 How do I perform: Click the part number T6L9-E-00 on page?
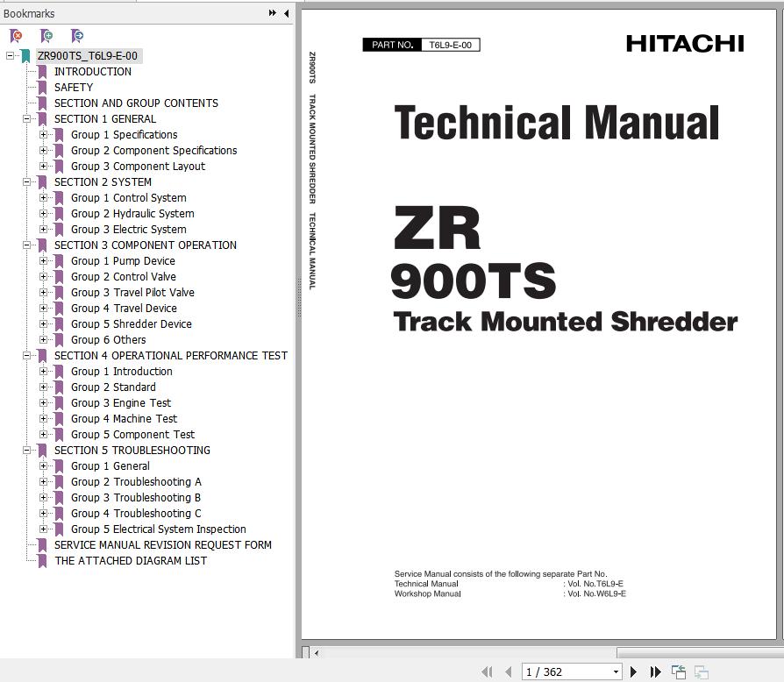[451, 45]
